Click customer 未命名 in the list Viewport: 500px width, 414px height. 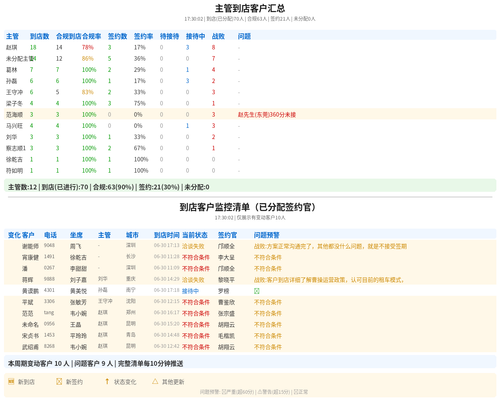click(30, 325)
